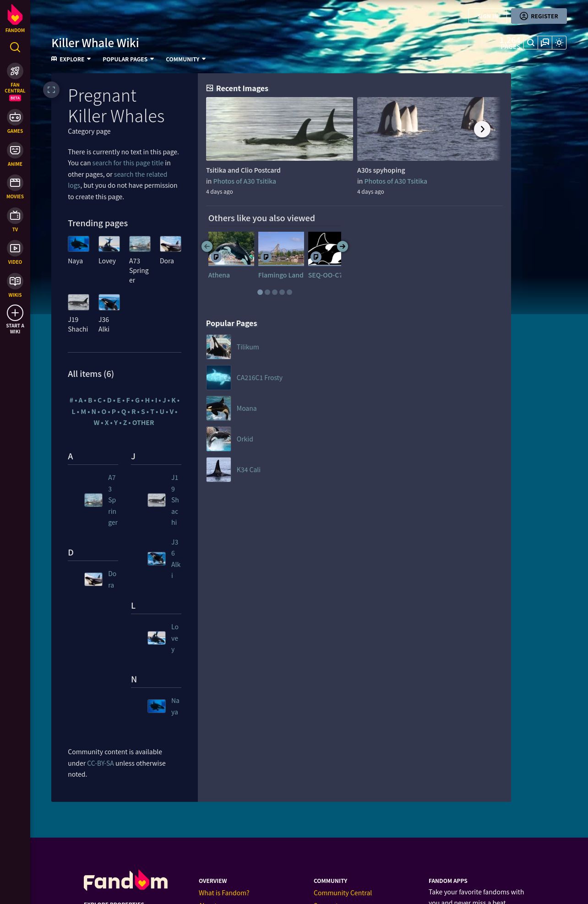Open Athena recommended wiki card
Screen dimensions: 588x904
pyautogui.click(x=231, y=256)
